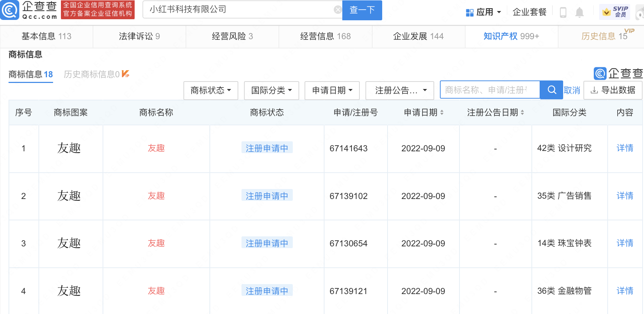The width and height of the screenshot is (644, 314).
Task: Click the 商标信息 section heading
Action: pyautogui.click(x=25, y=54)
